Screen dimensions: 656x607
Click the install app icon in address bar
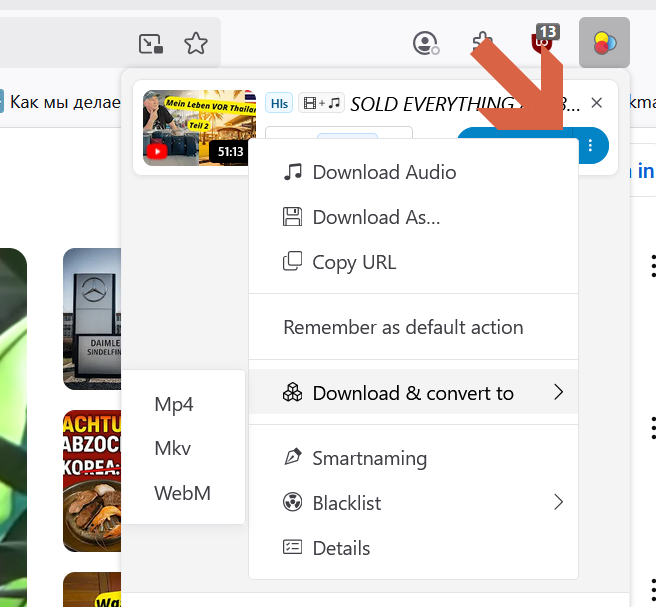click(151, 43)
